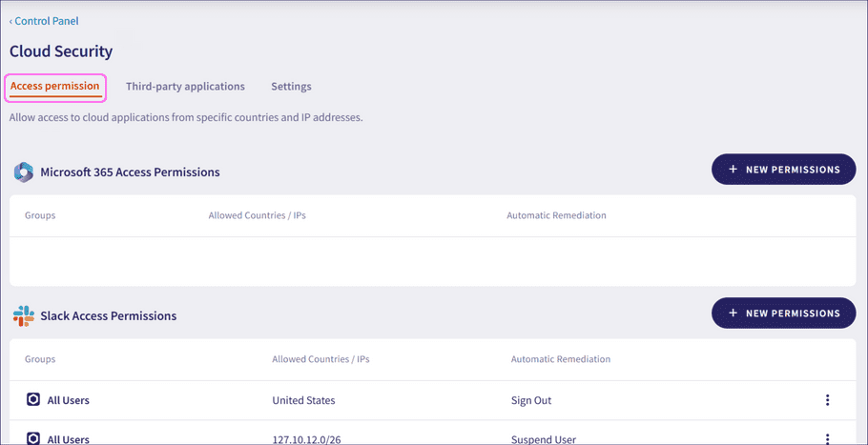Select the United States cell

pos(303,400)
